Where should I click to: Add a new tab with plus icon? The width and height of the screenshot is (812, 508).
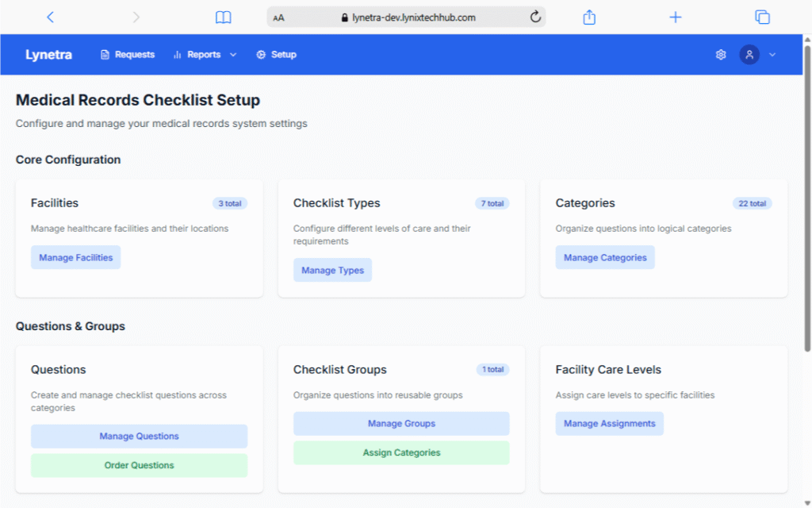[676, 17]
